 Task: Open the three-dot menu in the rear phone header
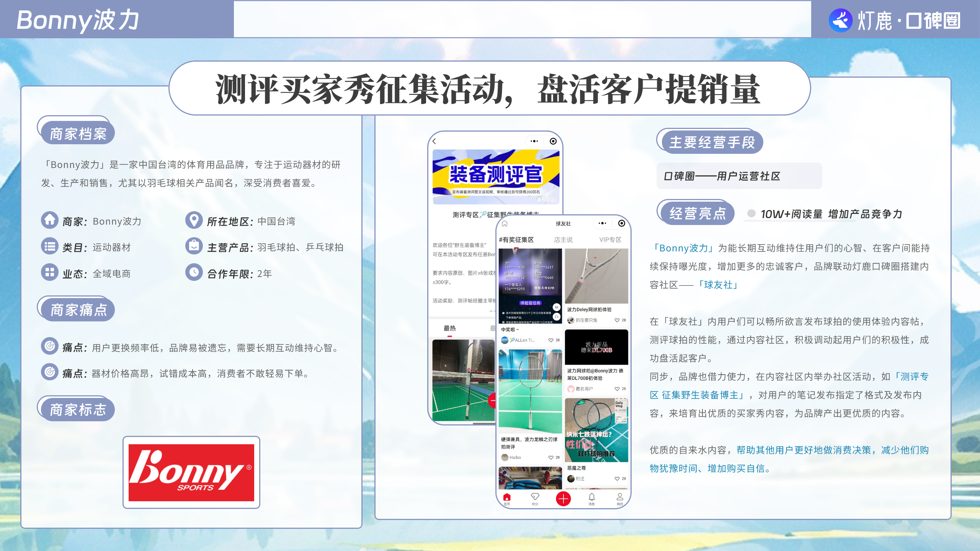[x=534, y=141]
